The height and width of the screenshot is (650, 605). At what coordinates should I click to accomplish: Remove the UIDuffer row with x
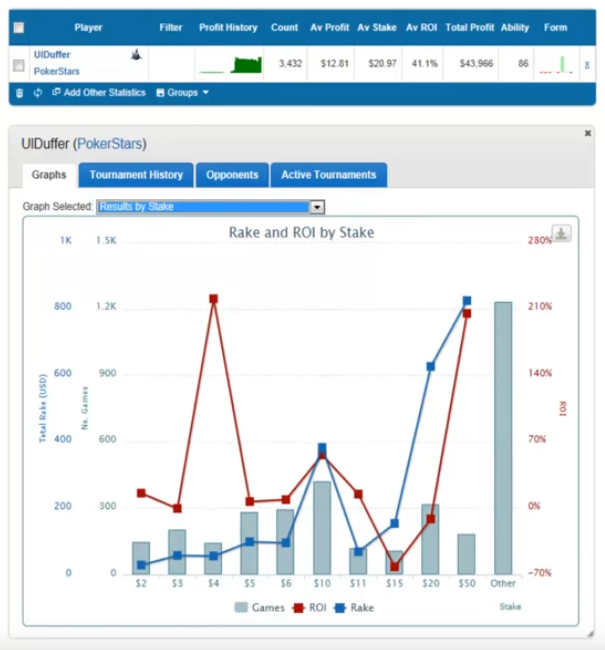click(x=587, y=64)
